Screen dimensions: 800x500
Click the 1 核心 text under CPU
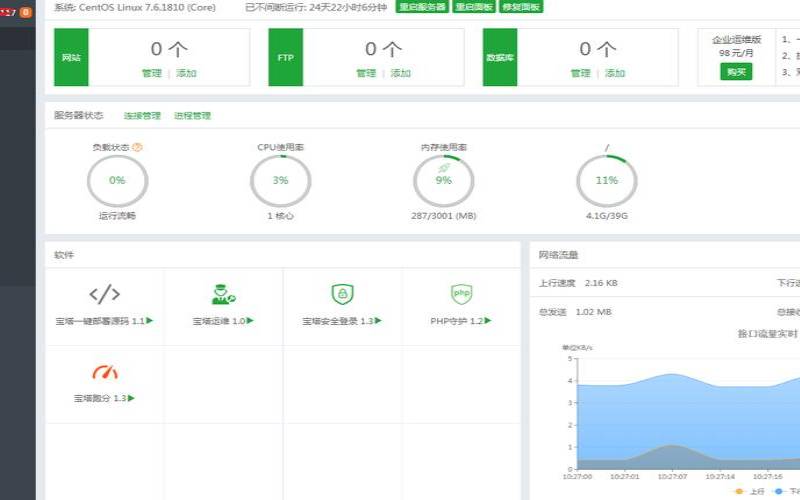281,216
